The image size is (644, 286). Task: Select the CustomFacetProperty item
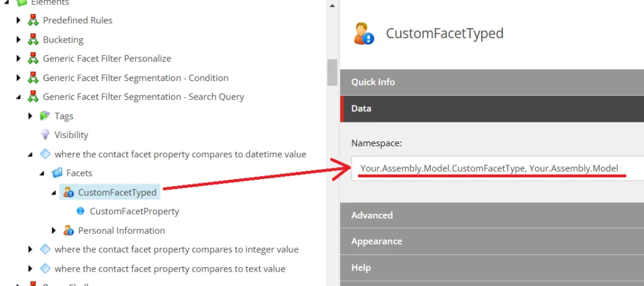(x=135, y=211)
